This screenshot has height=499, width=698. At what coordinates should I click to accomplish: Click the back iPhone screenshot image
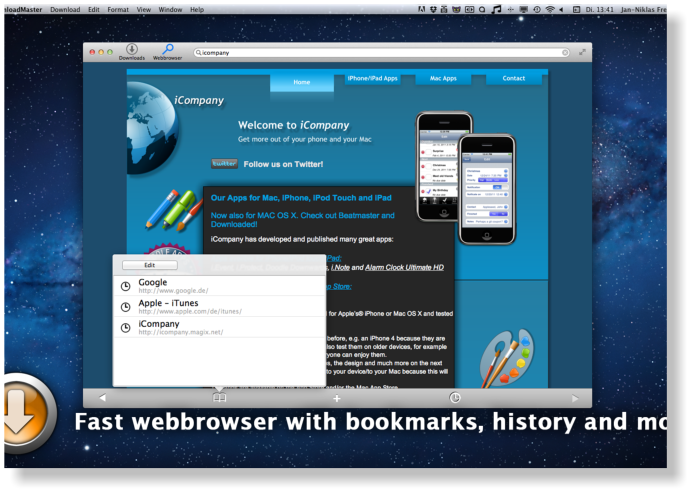click(439, 166)
